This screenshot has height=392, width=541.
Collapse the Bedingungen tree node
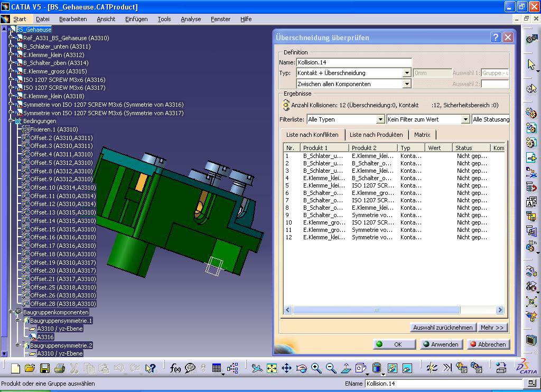click(11, 121)
